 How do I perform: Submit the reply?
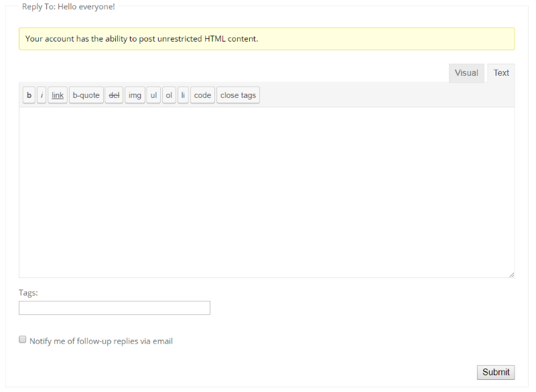[x=496, y=372]
